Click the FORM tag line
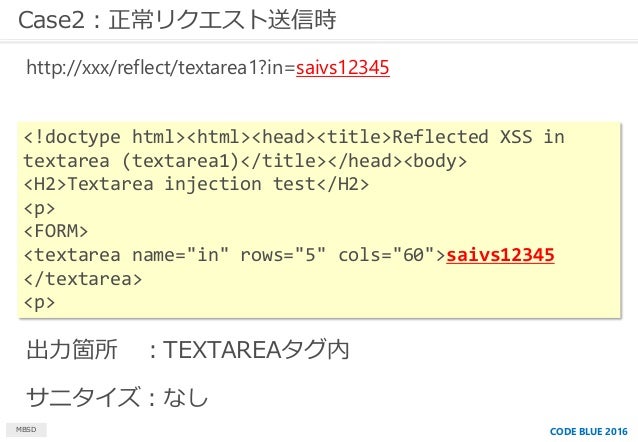Screen dimensions: 638x442 pos(56,231)
